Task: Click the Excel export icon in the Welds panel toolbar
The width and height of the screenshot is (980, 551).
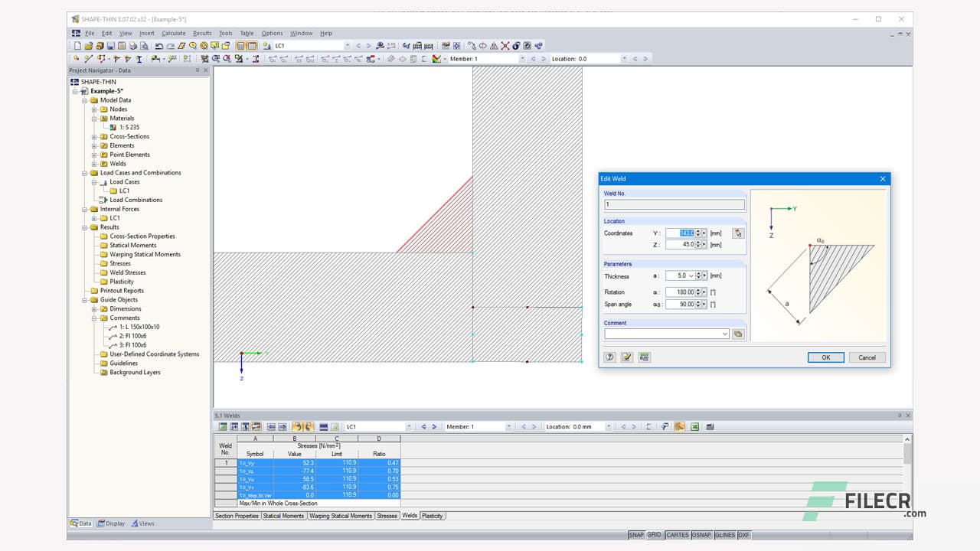Action: point(694,426)
